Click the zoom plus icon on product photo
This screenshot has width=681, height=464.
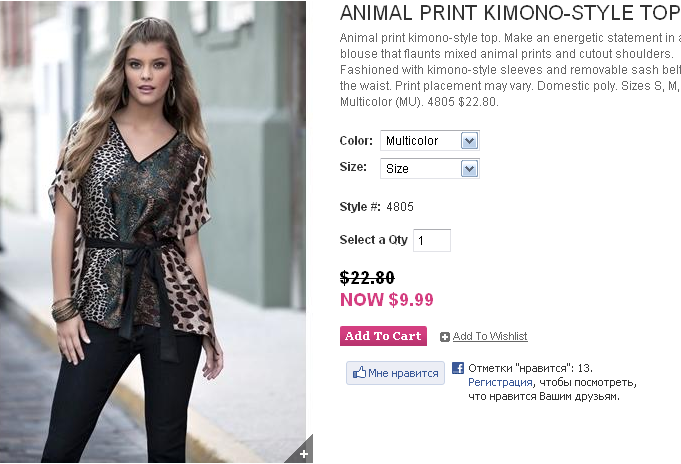click(303, 453)
